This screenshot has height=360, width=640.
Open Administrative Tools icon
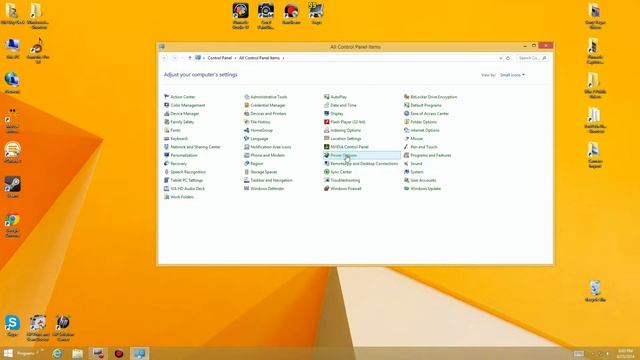click(x=247, y=97)
